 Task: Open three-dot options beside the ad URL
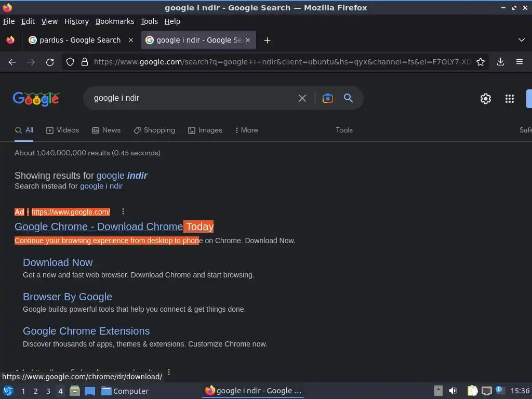(x=123, y=212)
